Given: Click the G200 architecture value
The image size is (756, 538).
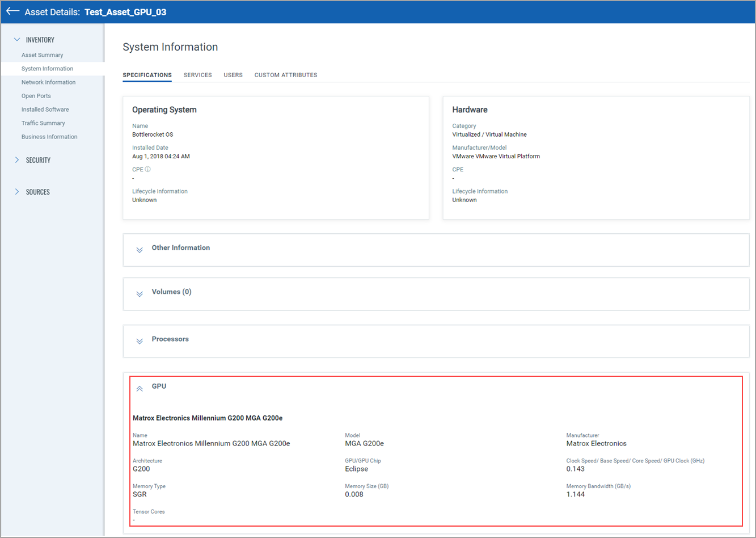Looking at the screenshot, I should coord(141,469).
